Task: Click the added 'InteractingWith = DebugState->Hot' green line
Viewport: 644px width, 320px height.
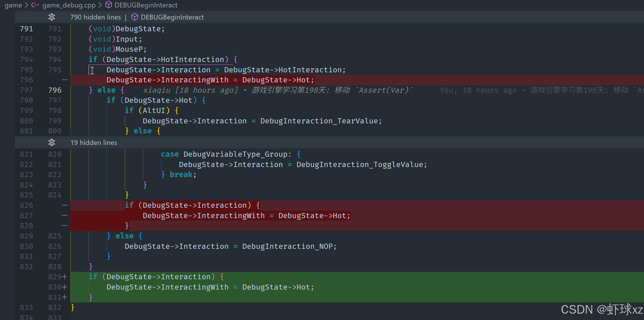Action: click(x=210, y=287)
